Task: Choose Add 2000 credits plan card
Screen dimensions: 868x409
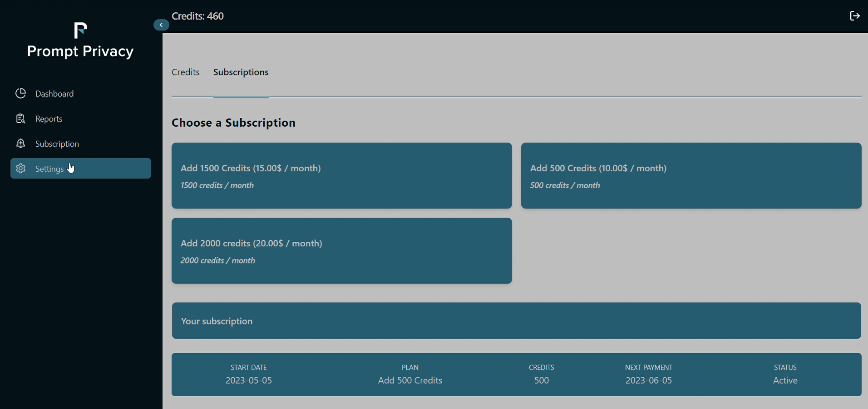Action: click(342, 251)
